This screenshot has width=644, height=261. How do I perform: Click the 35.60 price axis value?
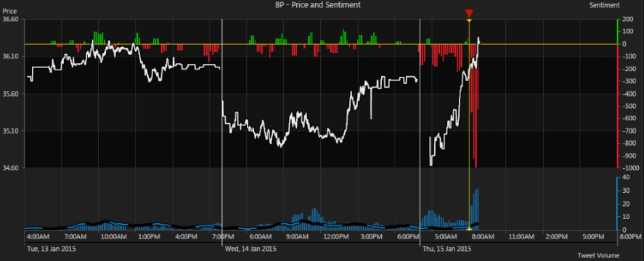pos(10,94)
